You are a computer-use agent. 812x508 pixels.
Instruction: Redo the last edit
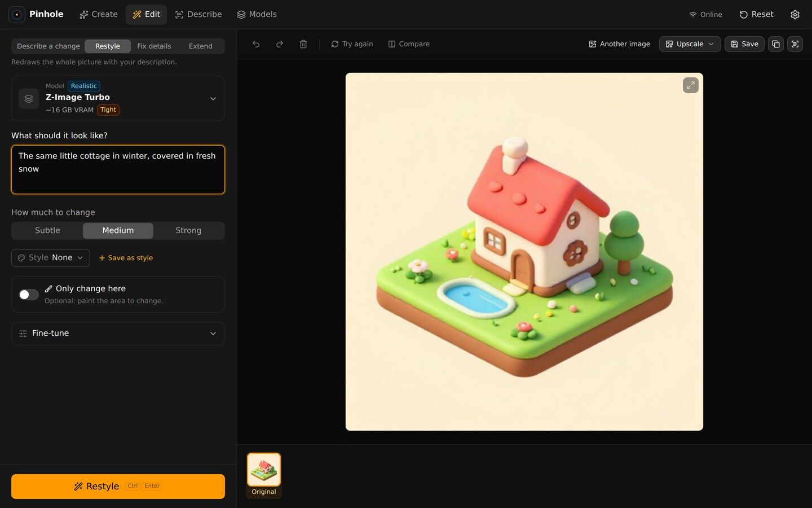pyautogui.click(x=280, y=44)
